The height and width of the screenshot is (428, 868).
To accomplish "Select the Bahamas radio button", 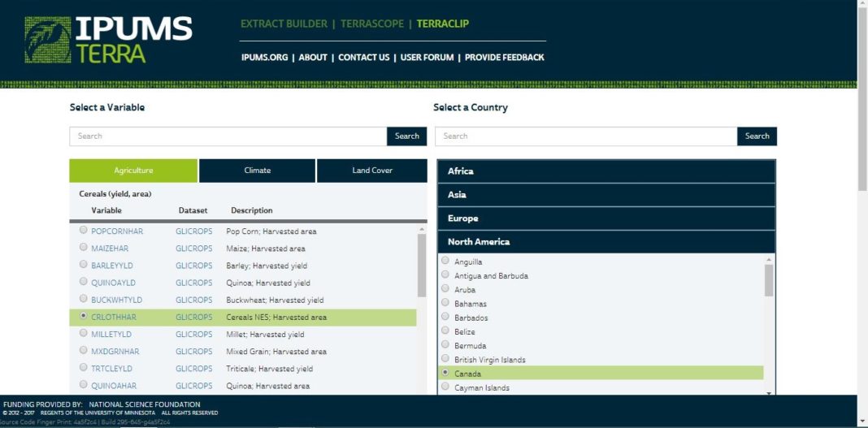I will pos(445,303).
